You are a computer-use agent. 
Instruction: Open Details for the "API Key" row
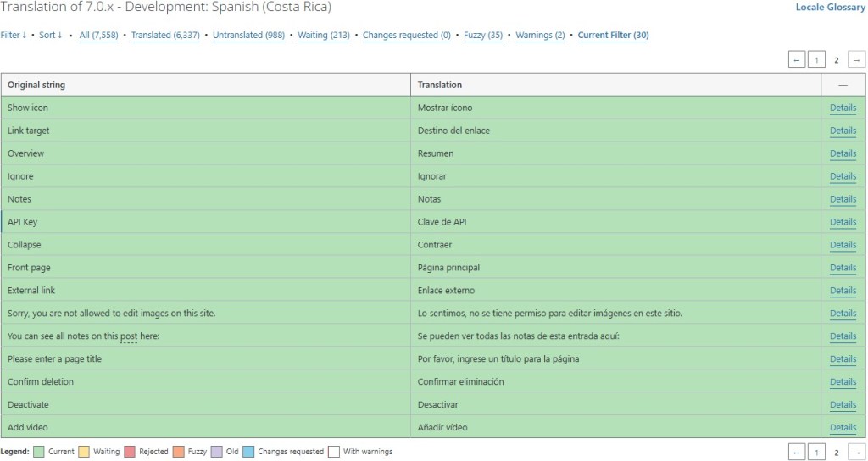tap(843, 222)
